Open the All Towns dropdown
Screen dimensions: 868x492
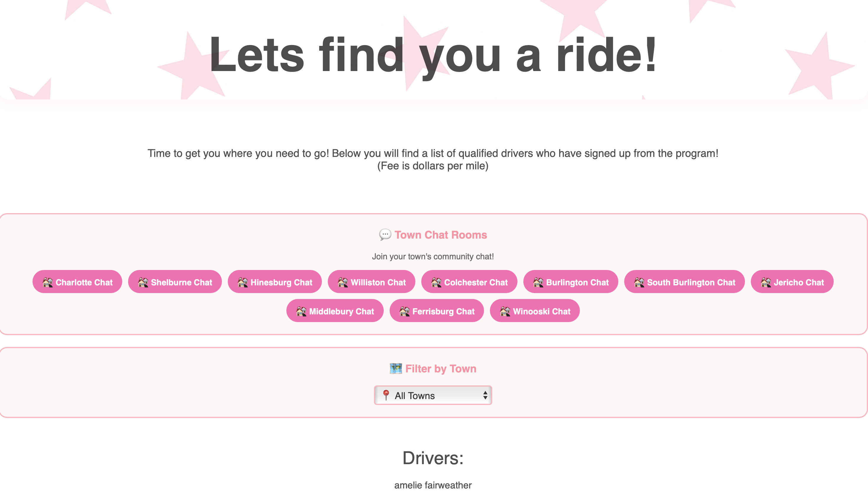click(433, 395)
